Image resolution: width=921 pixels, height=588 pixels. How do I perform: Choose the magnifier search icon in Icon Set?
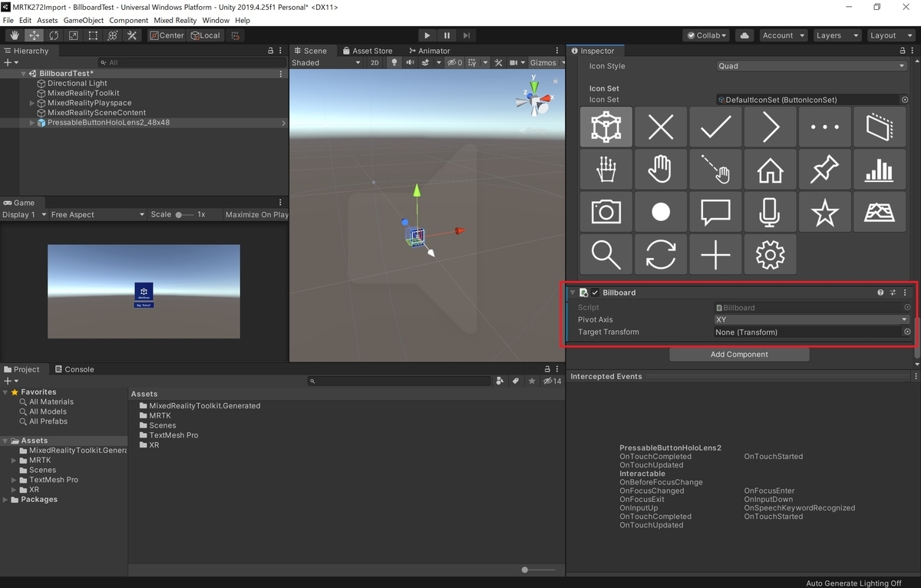coord(606,253)
